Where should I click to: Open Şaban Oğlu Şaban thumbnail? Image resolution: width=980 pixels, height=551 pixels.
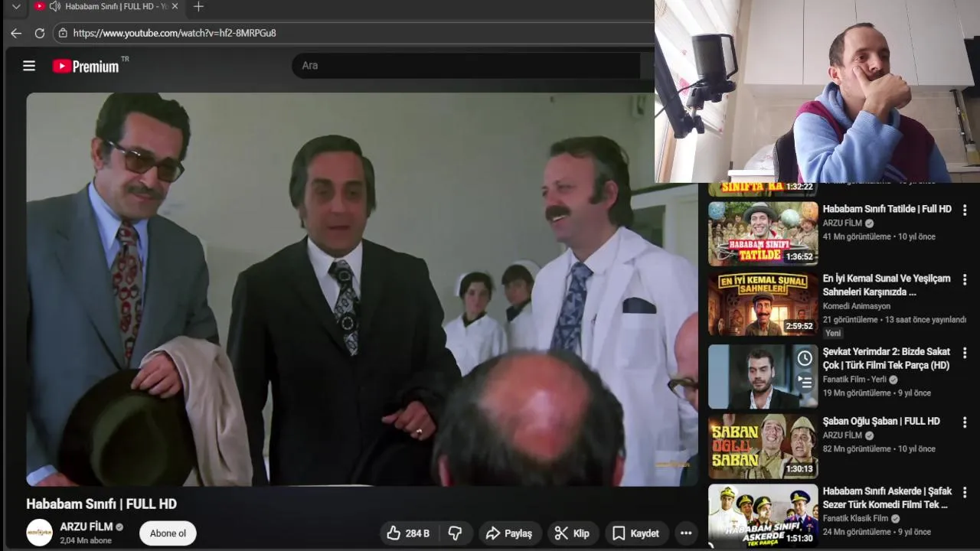(x=763, y=446)
